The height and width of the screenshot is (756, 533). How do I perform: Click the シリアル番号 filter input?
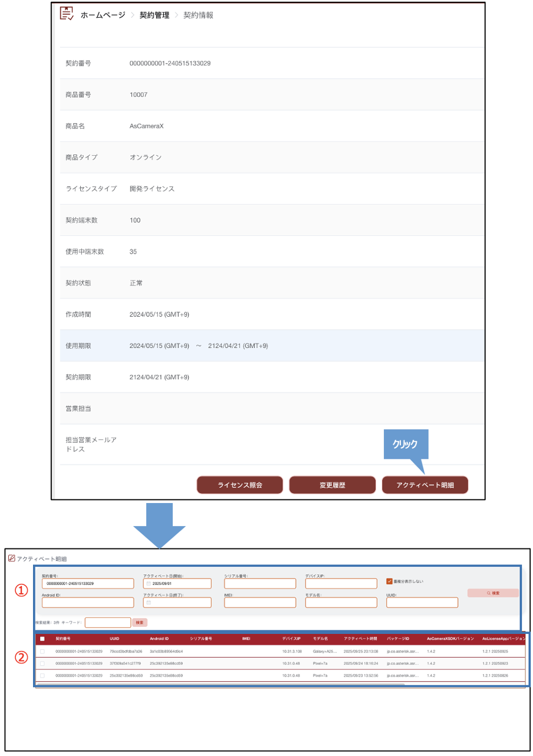(259, 584)
